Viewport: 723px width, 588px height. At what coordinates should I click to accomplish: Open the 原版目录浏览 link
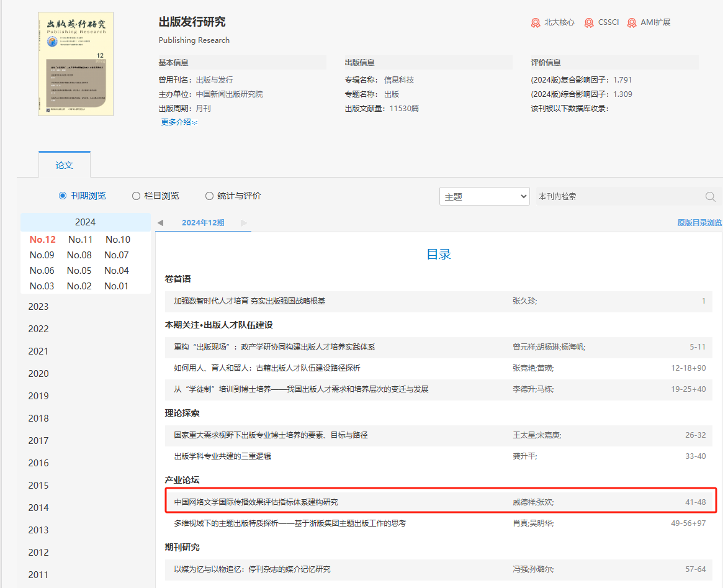click(699, 223)
